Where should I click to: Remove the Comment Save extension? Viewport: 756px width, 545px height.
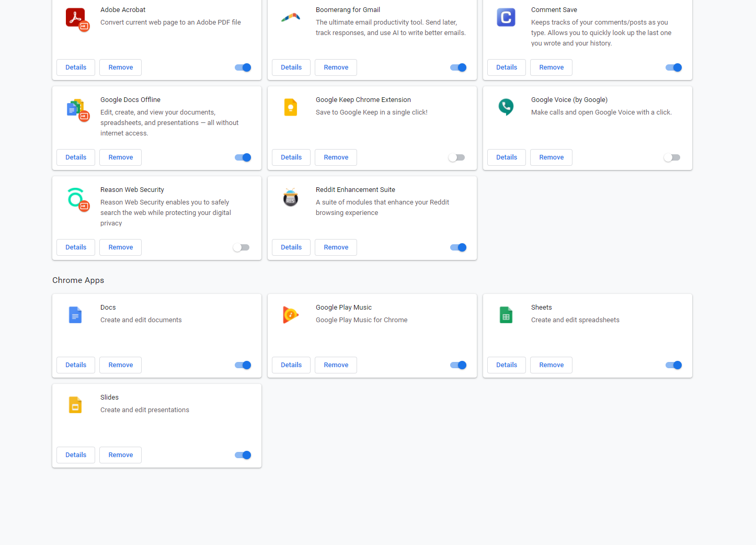[x=551, y=67]
